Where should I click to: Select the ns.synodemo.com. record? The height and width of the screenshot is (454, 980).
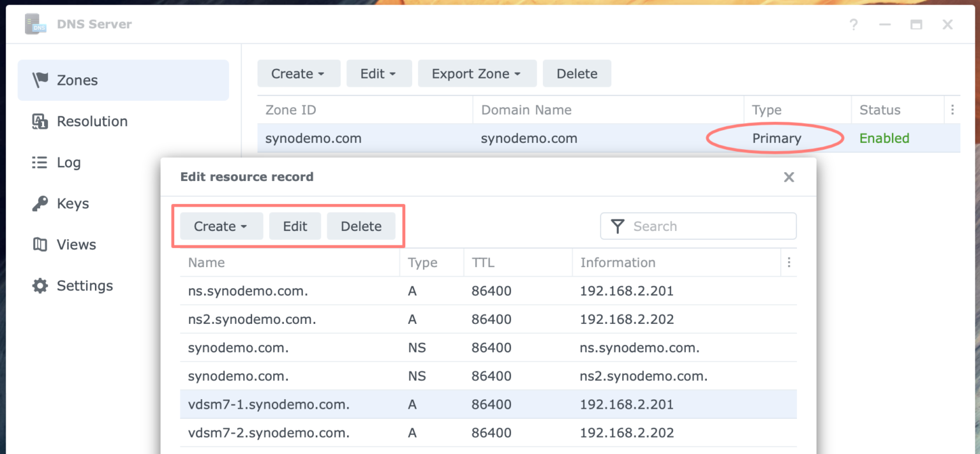click(488, 291)
